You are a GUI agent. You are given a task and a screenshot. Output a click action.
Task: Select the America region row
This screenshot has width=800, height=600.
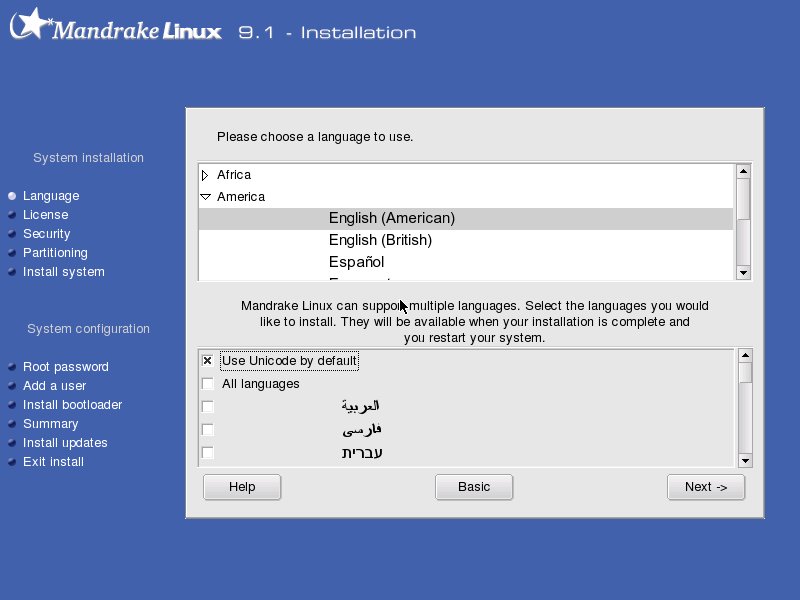pyautogui.click(x=466, y=197)
